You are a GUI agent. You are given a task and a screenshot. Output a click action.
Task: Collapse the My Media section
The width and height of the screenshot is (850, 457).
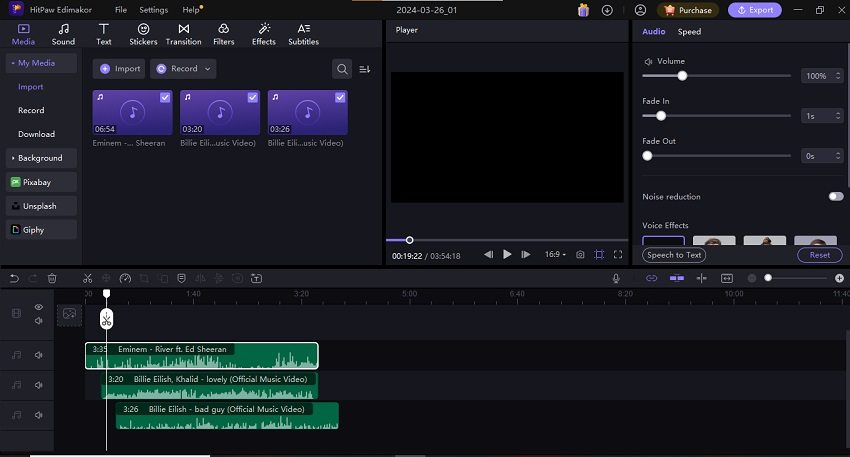point(41,63)
